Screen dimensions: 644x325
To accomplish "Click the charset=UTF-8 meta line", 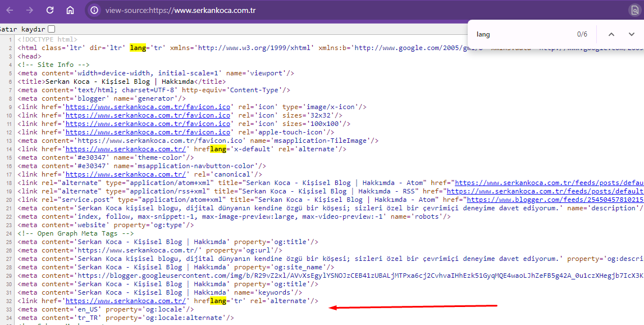I will point(154,90).
